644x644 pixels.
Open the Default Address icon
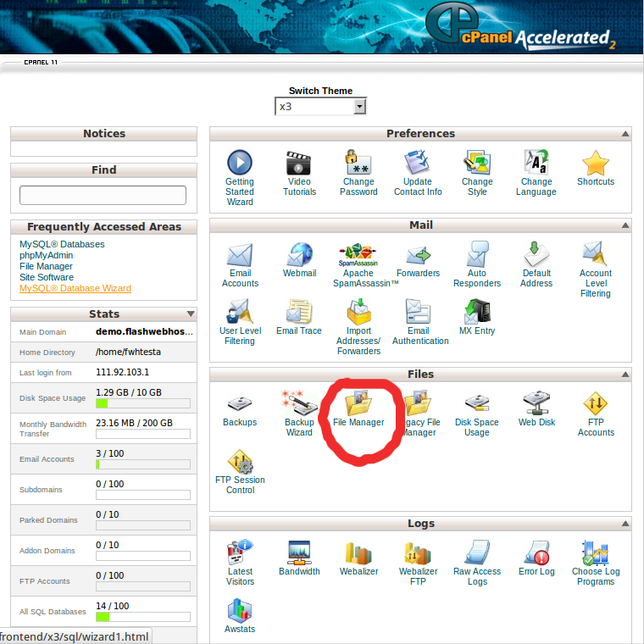(536, 255)
